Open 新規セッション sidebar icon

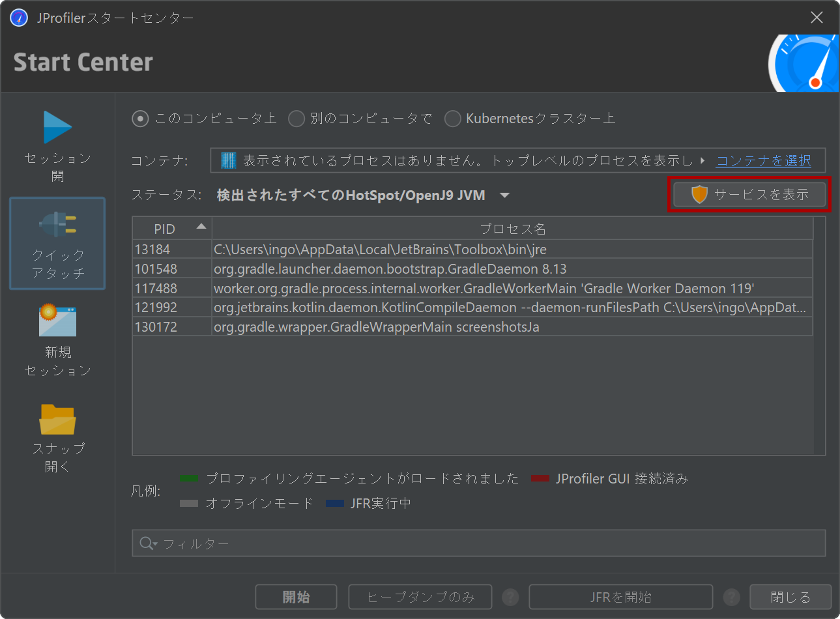(x=57, y=321)
